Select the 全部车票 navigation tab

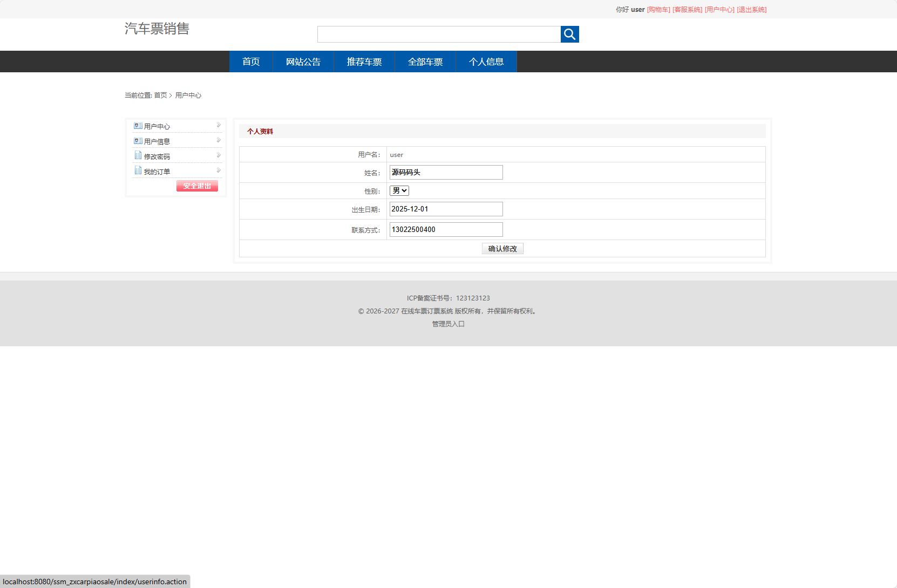point(425,62)
